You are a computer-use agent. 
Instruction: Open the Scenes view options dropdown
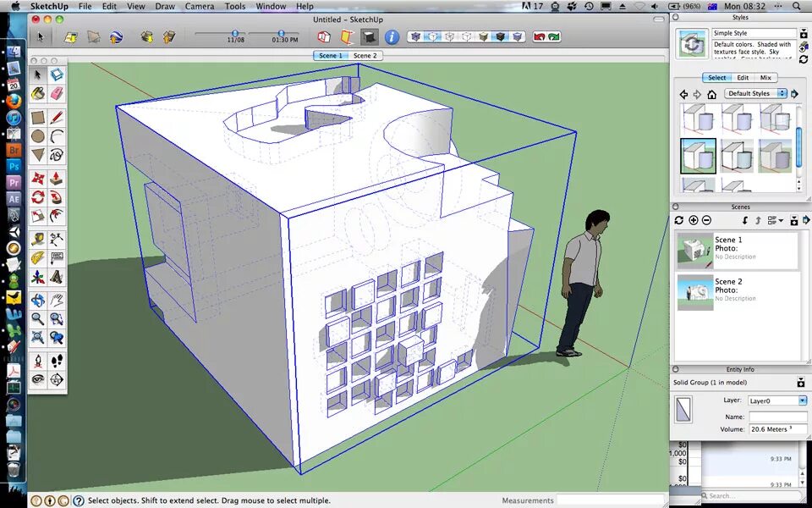tap(775, 220)
